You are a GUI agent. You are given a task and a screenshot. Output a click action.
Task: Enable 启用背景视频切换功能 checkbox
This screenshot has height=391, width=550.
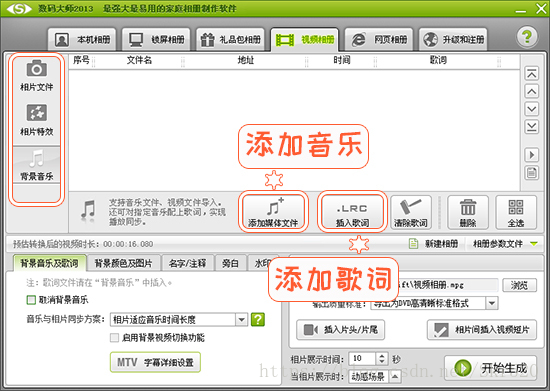pyautogui.click(x=114, y=337)
